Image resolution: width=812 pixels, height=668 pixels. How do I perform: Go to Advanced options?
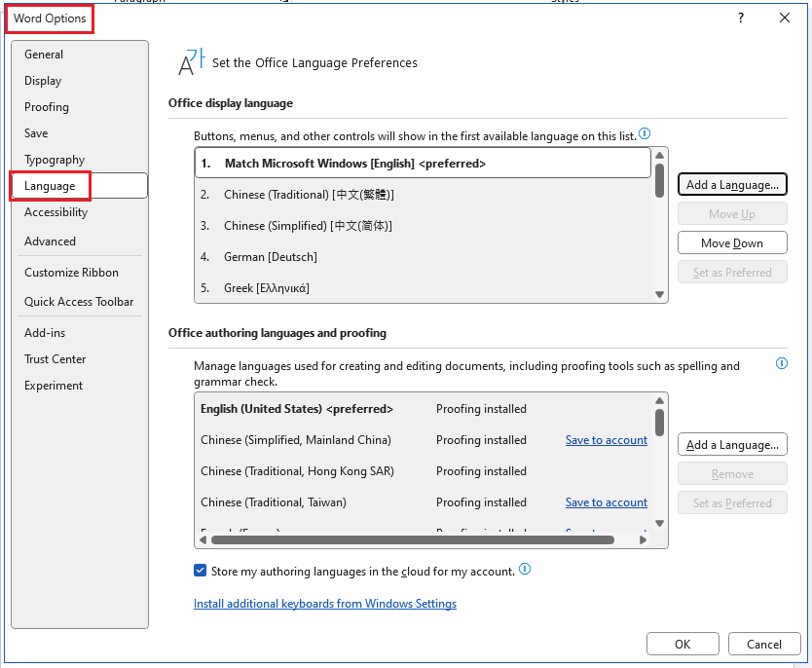pyautogui.click(x=79, y=241)
